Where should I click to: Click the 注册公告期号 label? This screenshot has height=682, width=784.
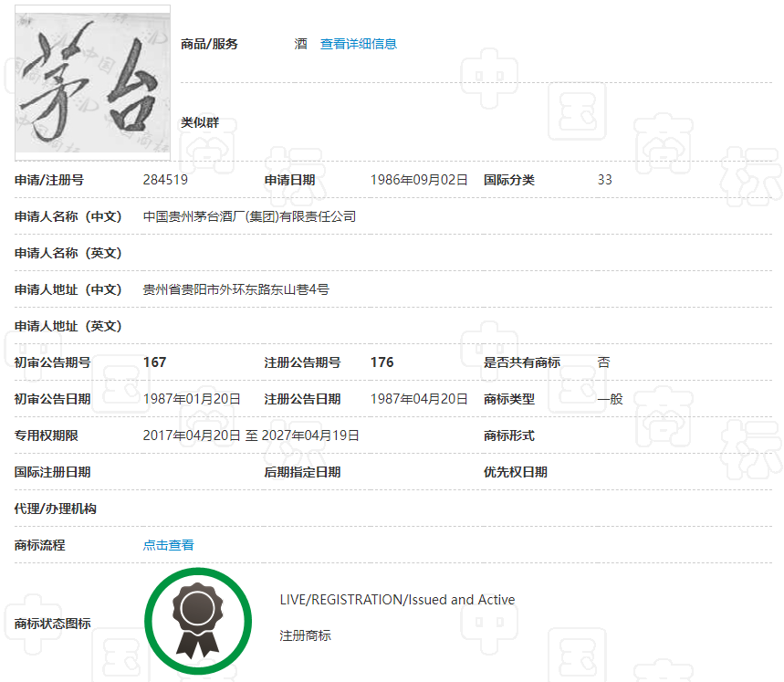[x=302, y=362]
